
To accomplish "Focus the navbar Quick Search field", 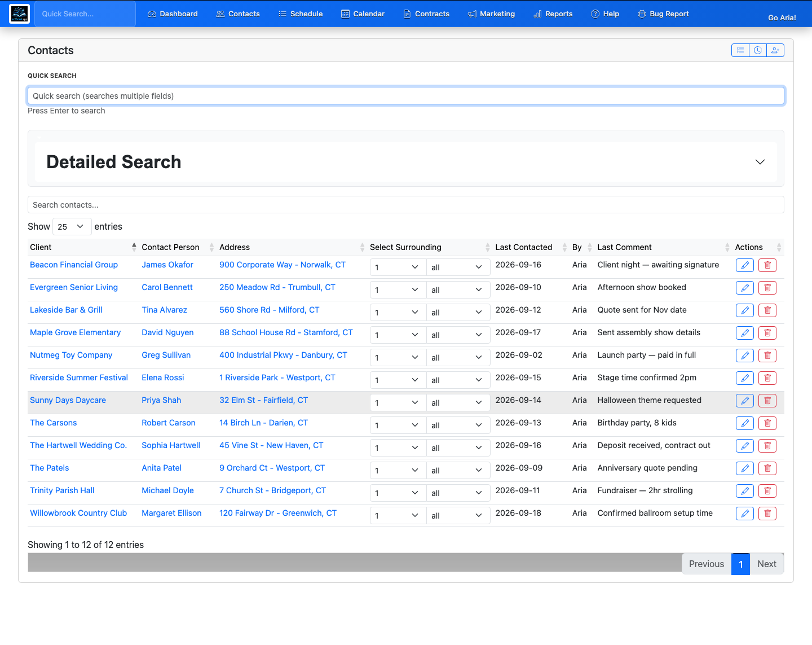I will point(85,14).
